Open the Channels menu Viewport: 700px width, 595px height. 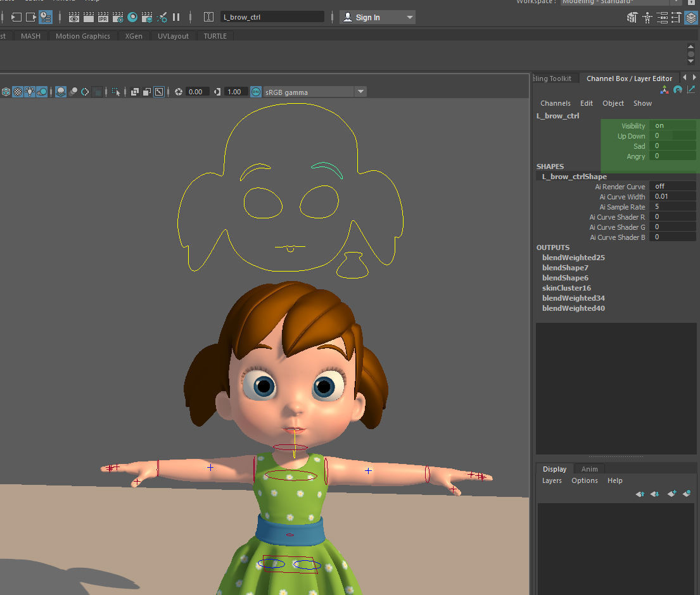pos(556,103)
